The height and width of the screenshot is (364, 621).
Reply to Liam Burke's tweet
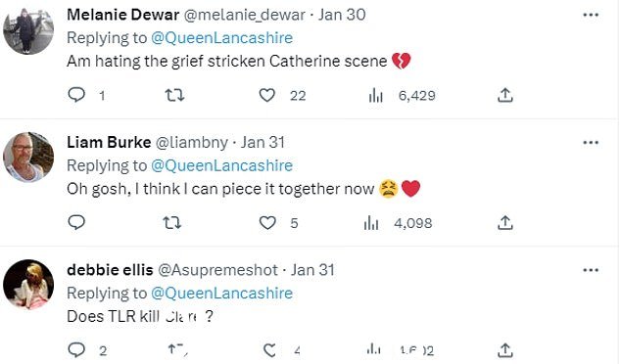click(x=76, y=223)
